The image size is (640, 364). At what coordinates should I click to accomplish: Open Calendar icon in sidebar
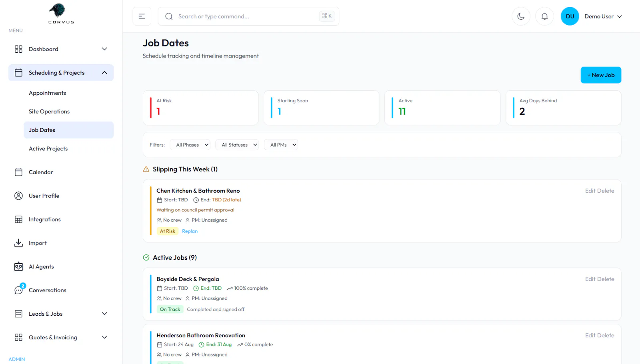click(x=18, y=172)
